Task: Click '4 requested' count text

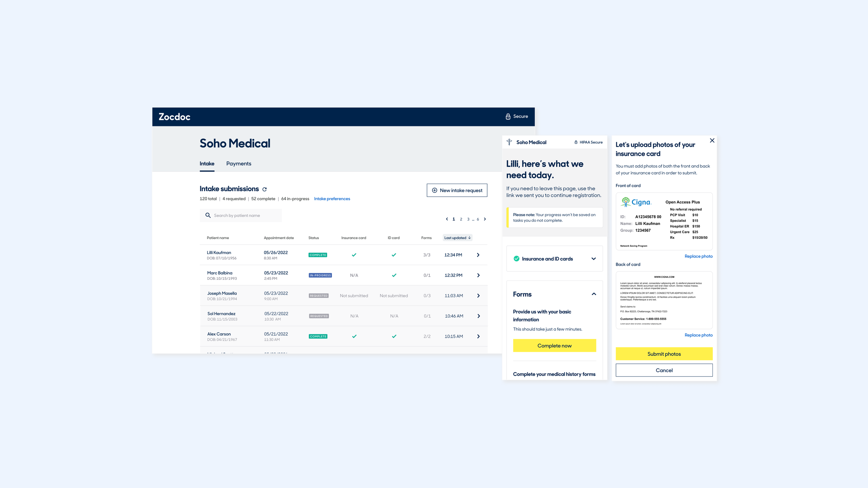Action: [x=234, y=199]
